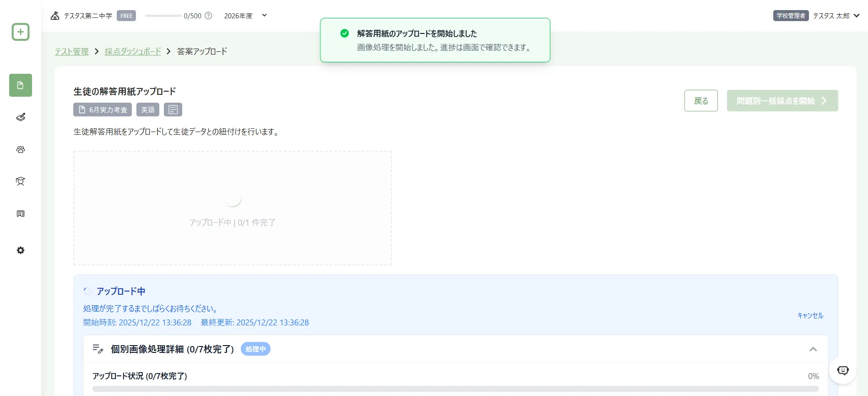
Task: Open the classroom board icon in sidebar
Action: point(21,214)
